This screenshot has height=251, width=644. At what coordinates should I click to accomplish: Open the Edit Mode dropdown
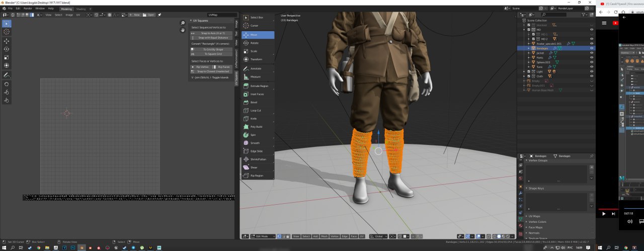point(262,236)
